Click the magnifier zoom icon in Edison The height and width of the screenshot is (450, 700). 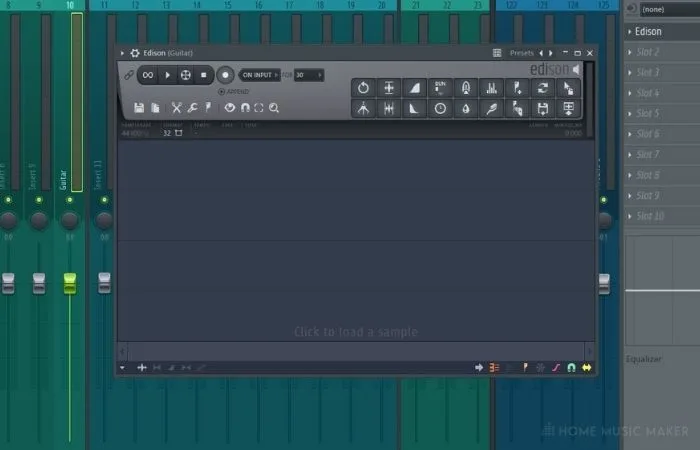pyautogui.click(x=274, y=108)
